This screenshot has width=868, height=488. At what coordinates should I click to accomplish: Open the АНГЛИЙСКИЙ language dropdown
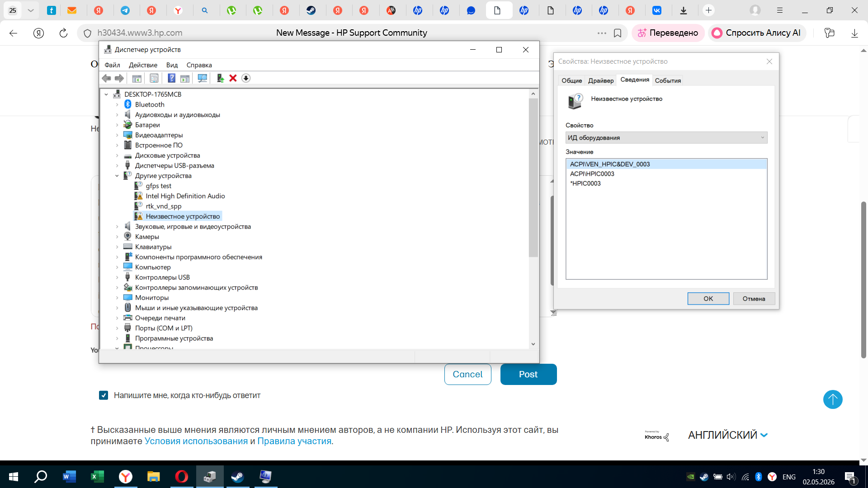[x=728, y=435]
